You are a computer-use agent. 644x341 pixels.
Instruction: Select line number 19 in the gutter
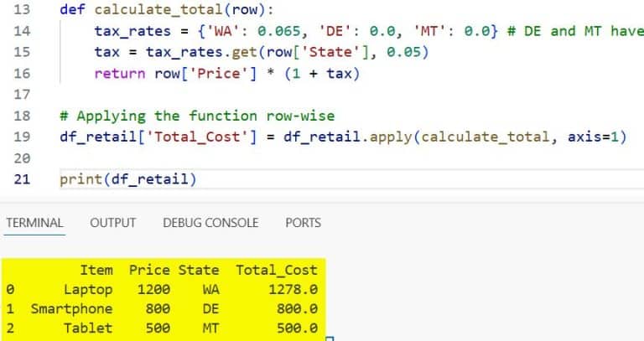[22, 137]
